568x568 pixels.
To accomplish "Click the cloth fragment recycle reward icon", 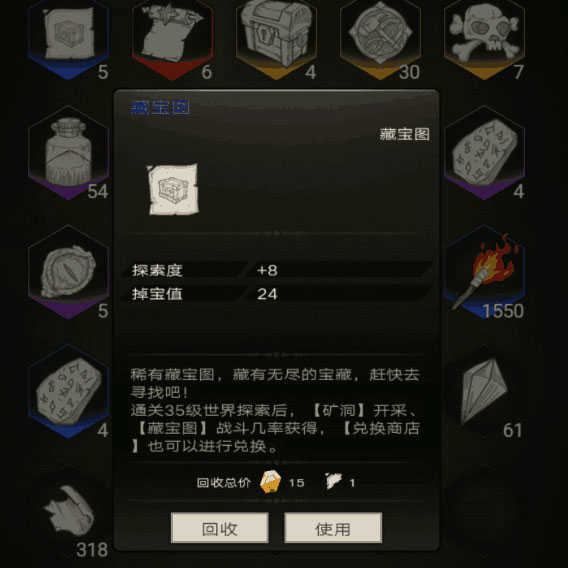I will [334, 481].
